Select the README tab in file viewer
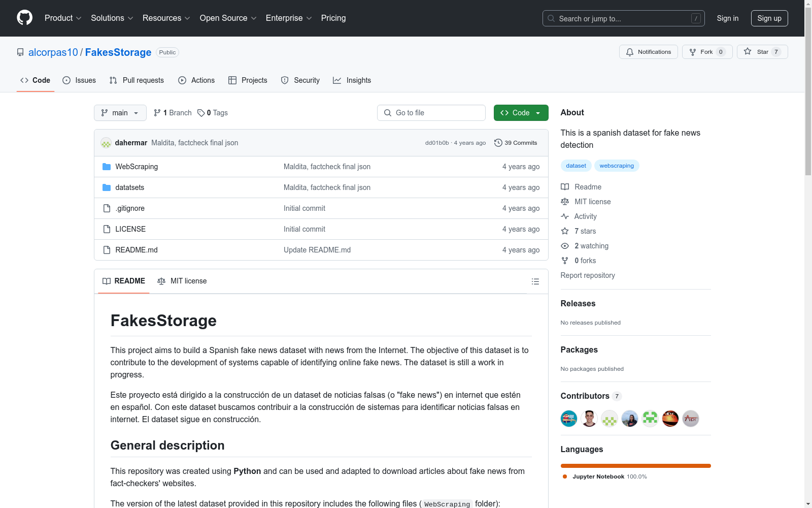Screen dimensions: 812x508 point(124,281)
